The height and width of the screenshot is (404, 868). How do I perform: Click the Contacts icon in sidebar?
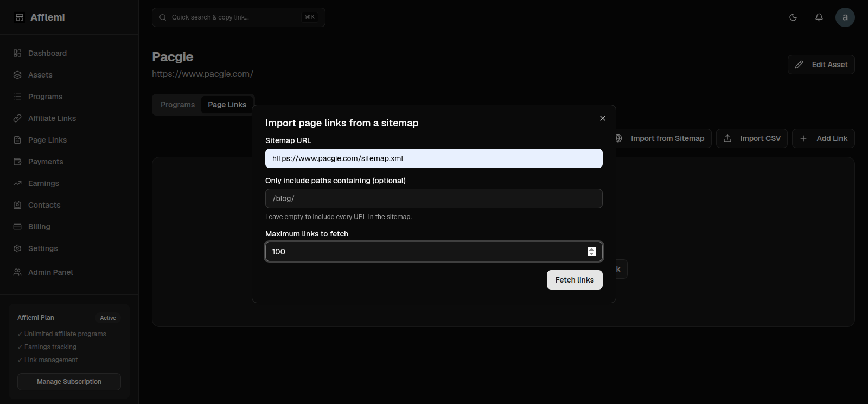17,205
